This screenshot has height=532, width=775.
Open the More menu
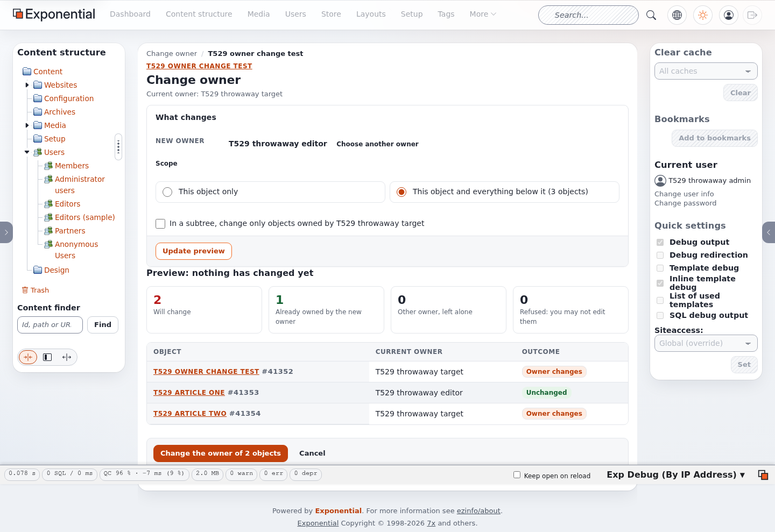pos(483,14)
